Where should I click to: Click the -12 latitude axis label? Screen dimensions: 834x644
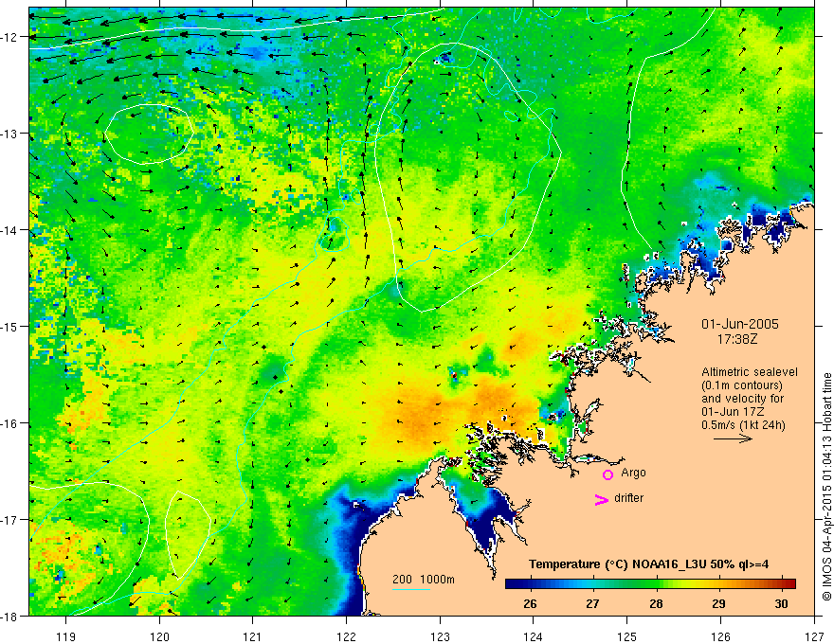[9, 37]
